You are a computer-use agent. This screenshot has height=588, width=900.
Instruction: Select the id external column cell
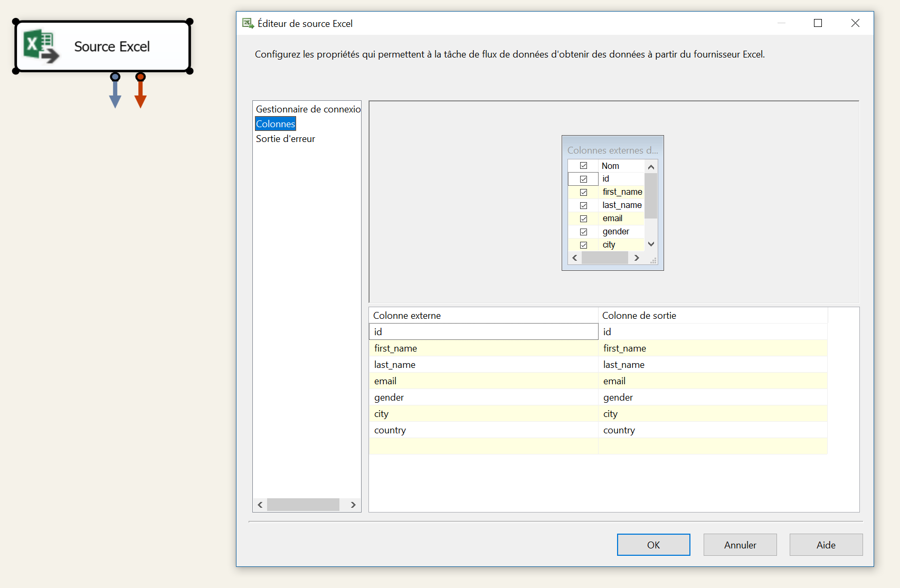[484, 332]
